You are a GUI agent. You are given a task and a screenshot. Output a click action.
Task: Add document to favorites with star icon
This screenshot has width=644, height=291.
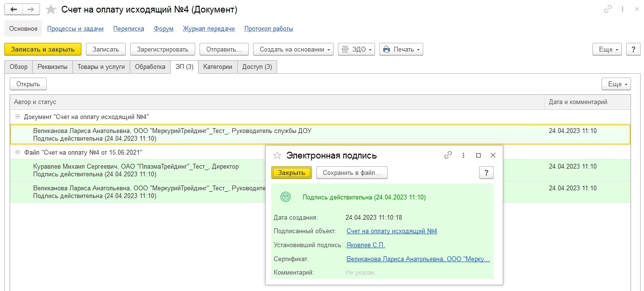point(51,10)
